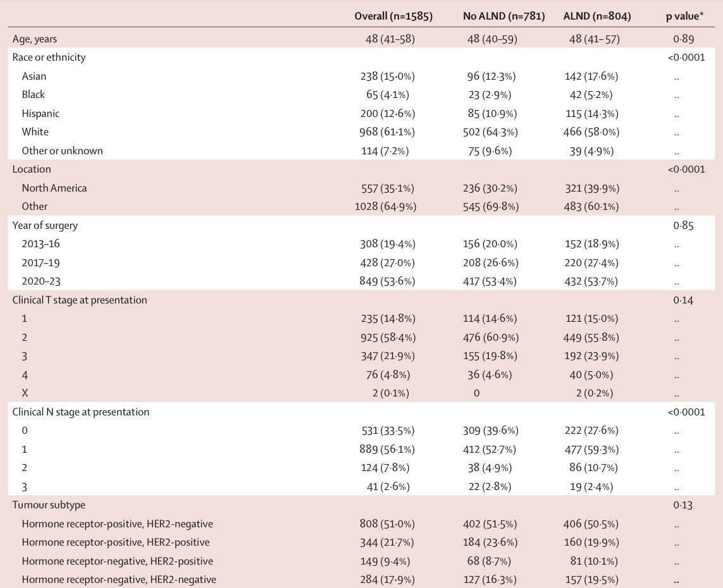Click the "Other or unknown" row label
Screen dimensions: 723x588
[x=62, y=150]
